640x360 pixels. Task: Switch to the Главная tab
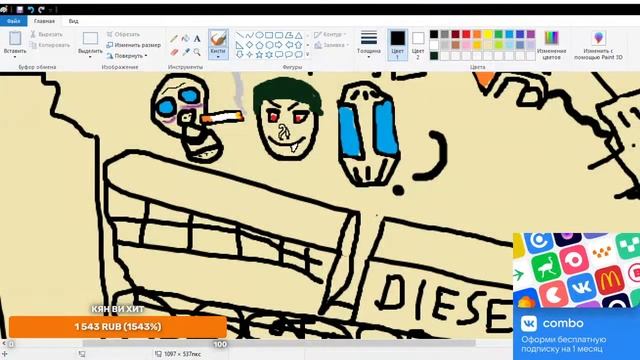pyautogui.click(x=44, y=21)
